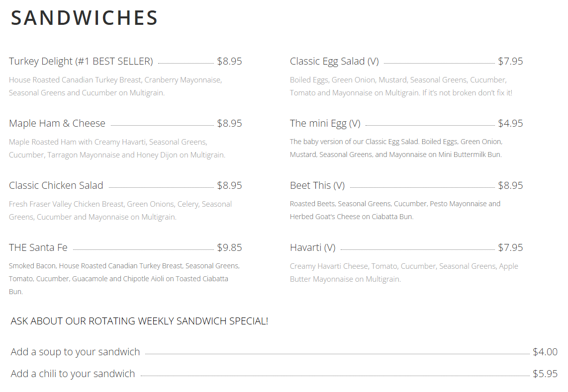Click The mini Egg (V) item
The width and height of the screenshot is (568, 392).
point(325,123)
